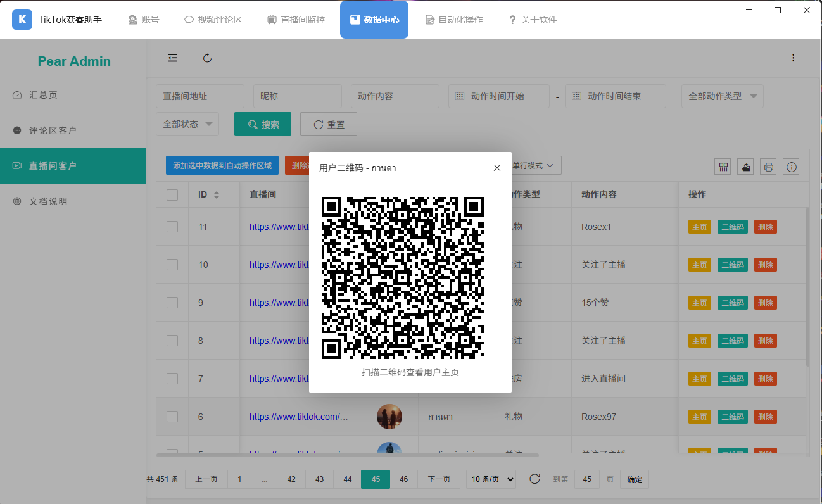Open the tiktok link in row 11

coord(279,227)
